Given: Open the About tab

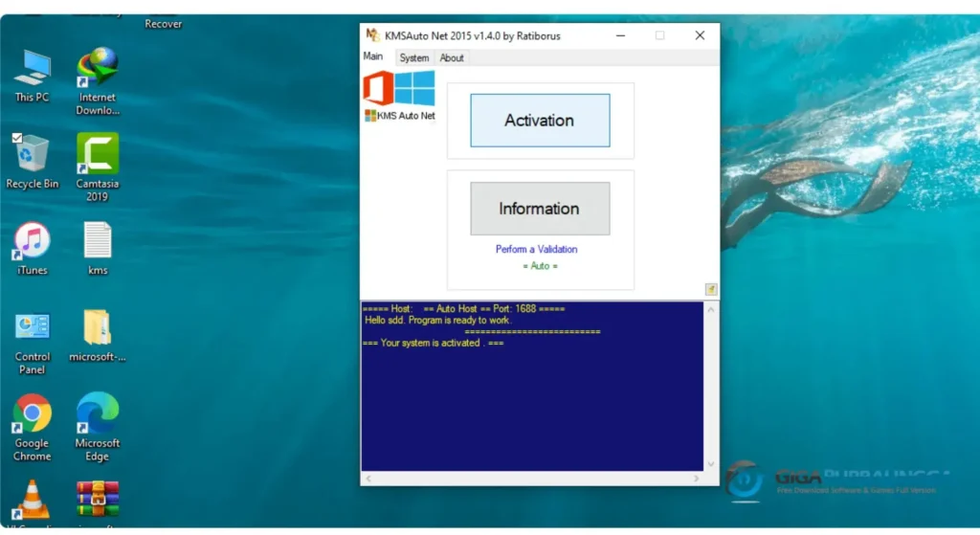Looking at the screenshot, I should point(452,57).
